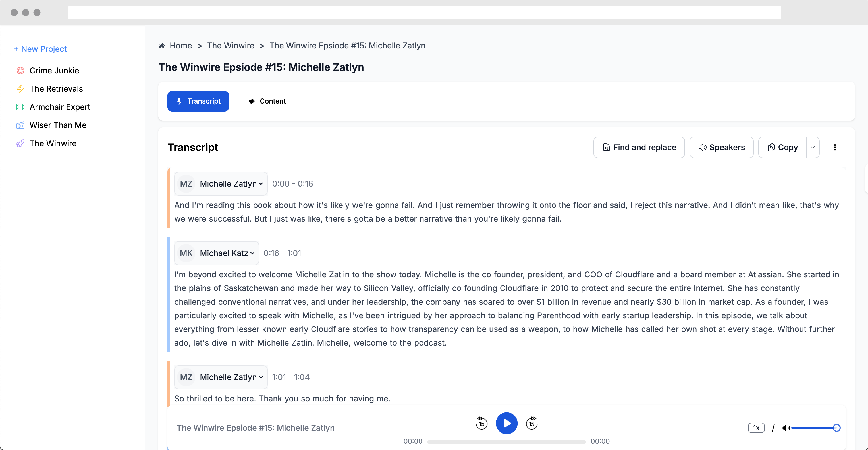Click the microphone icon on Transcript button
The width and height of the screenshot is (868, 450).
click(179, 101)
